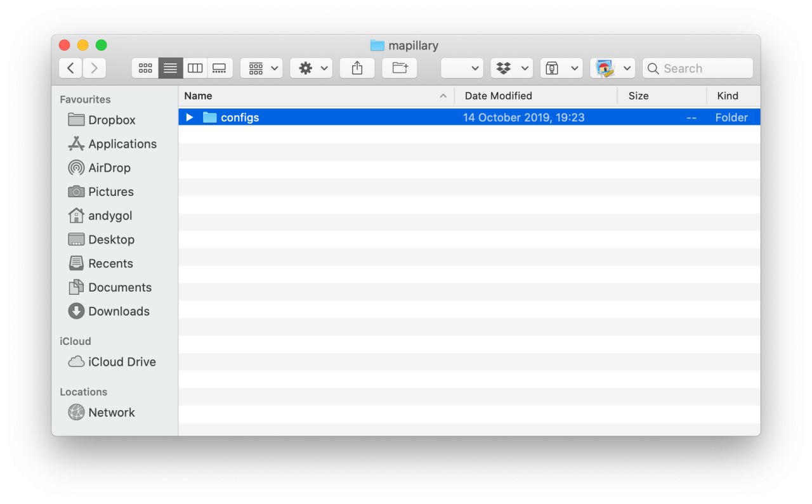This screenshot has height=504, width=812.
Task: Switch to icon view
Action: (145, 68)
